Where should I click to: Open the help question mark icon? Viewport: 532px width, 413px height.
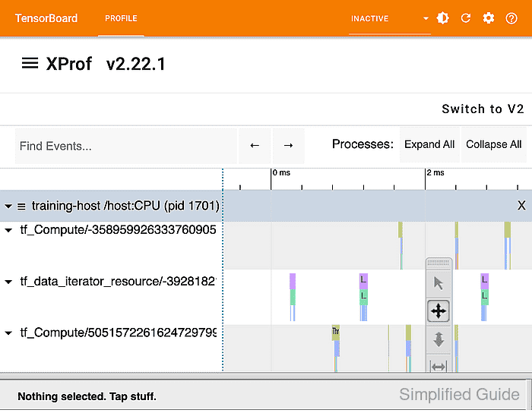[511, 18]
